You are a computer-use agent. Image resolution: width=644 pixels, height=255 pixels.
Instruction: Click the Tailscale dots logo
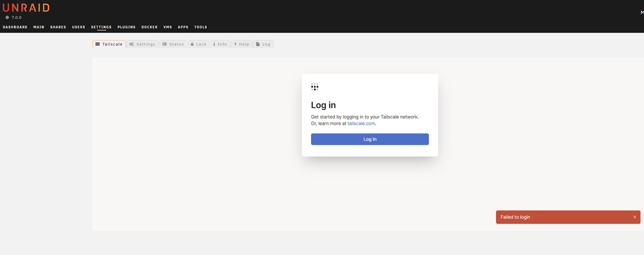pos(315,87)
